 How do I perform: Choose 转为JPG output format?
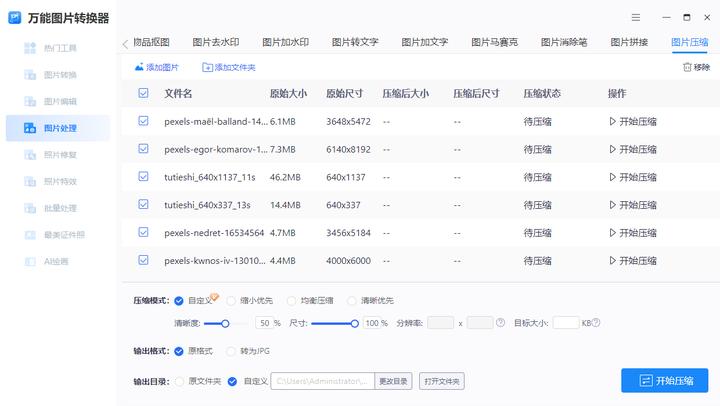click(231, 351)
